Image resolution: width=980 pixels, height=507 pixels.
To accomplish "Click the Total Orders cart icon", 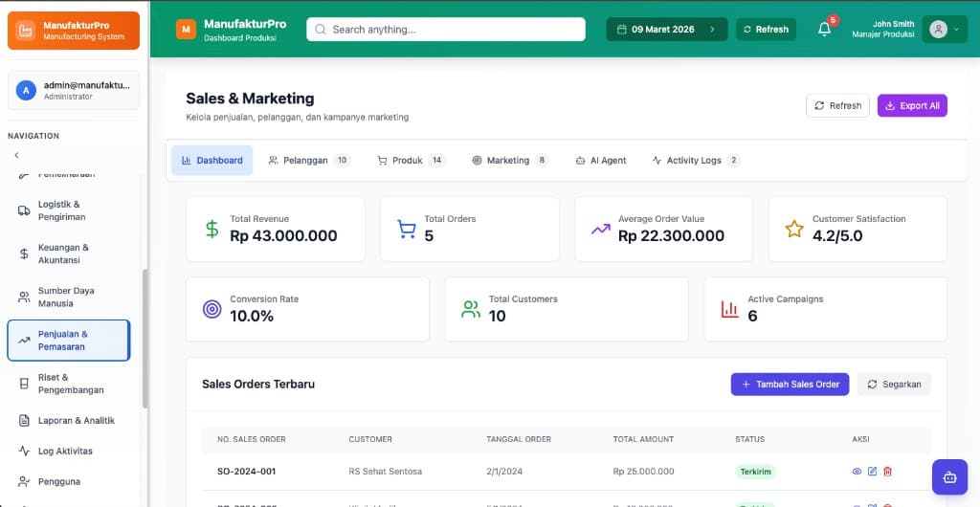I will point(407,230).
